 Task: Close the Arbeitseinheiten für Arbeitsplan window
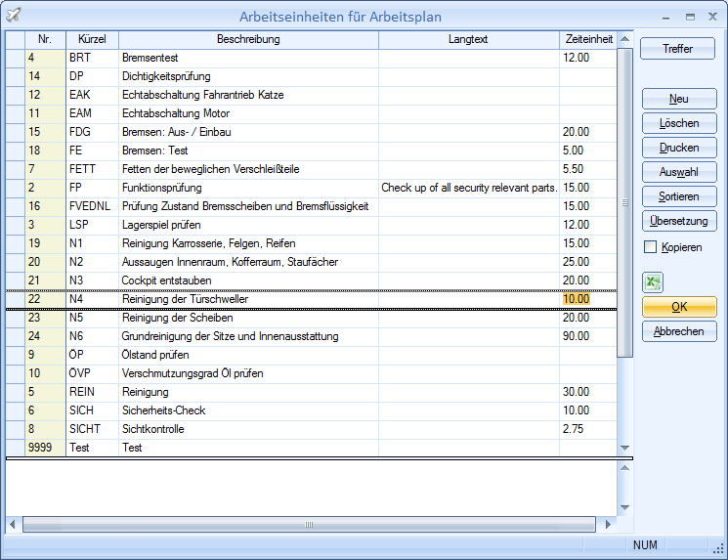click(x=713, y=17)
